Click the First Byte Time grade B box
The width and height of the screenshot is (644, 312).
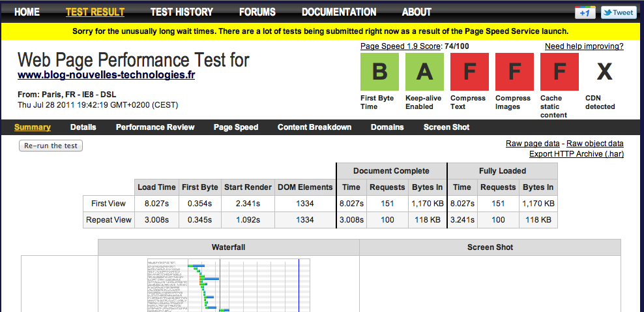coord(379,72)
